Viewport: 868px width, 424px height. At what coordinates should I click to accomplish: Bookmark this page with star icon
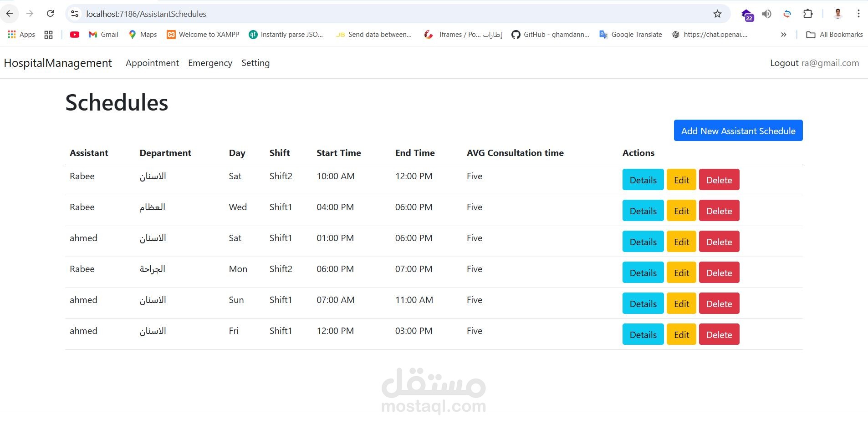pyautogui.click(x=717, y=14)
